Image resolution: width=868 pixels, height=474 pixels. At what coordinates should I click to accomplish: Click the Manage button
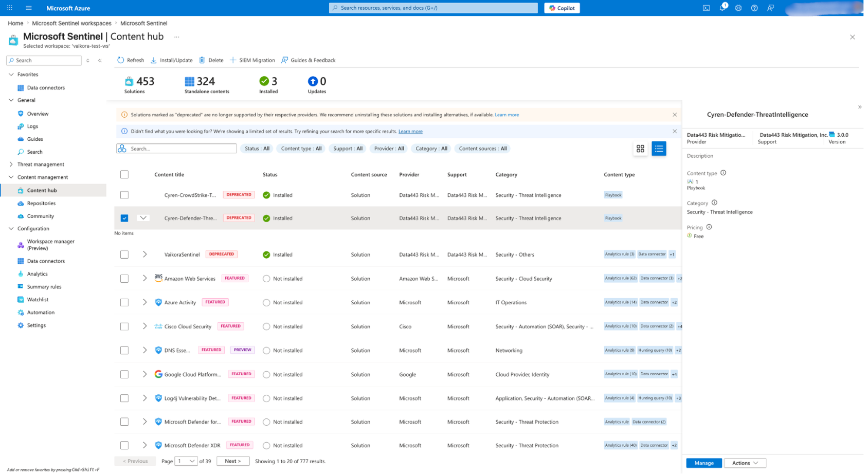(704, 463)
